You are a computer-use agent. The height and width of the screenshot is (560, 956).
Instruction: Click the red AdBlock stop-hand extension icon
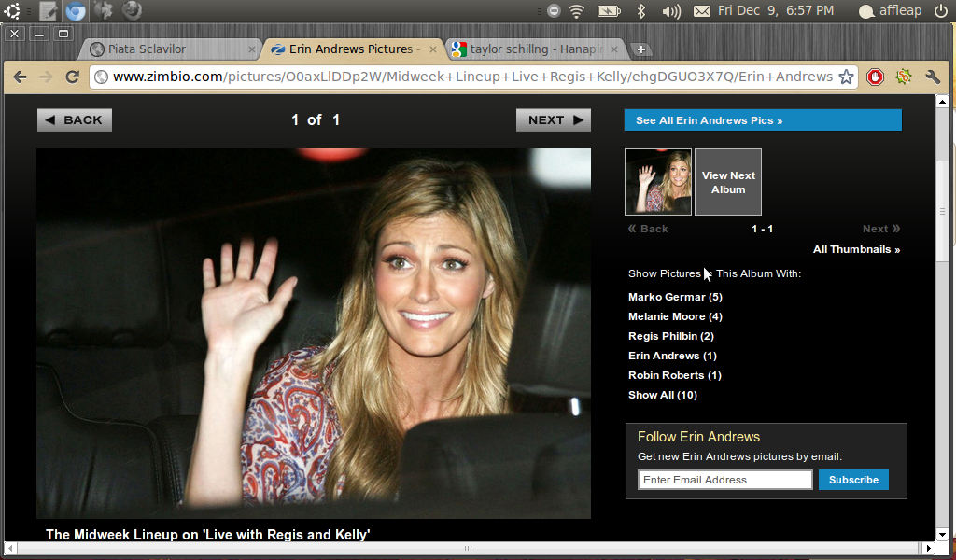(x=875, y=77)
